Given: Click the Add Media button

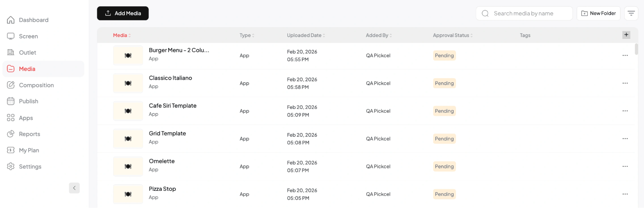Looking at the screenshot, I should pos(123,13).
